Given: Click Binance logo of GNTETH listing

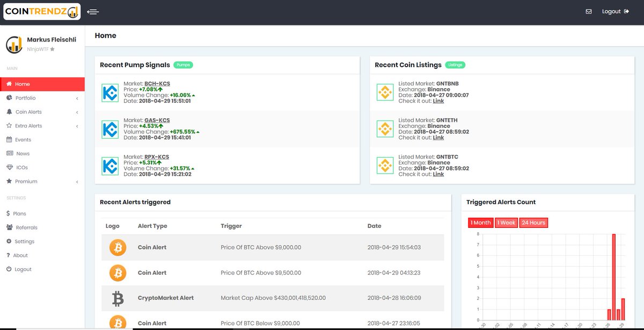Looking at the screenshot, I should pos(385,129).
